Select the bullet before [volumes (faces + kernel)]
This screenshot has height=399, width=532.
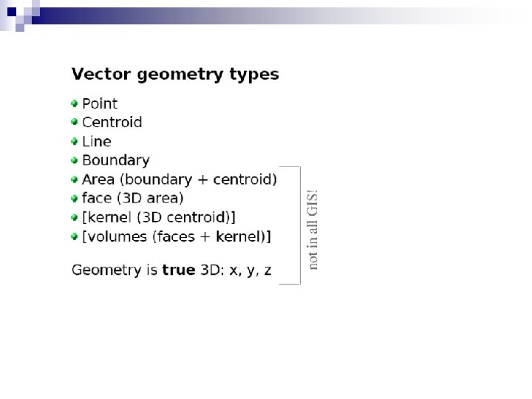click(75, 236)
